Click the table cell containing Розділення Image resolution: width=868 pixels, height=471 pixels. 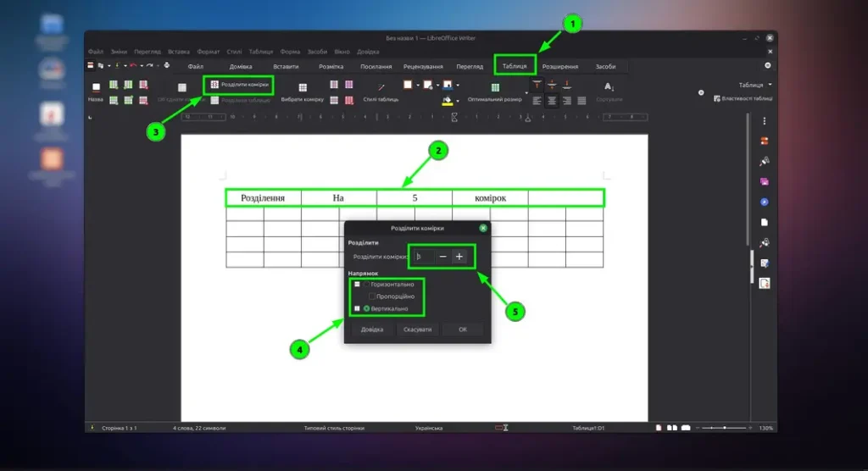coord(263,198)
